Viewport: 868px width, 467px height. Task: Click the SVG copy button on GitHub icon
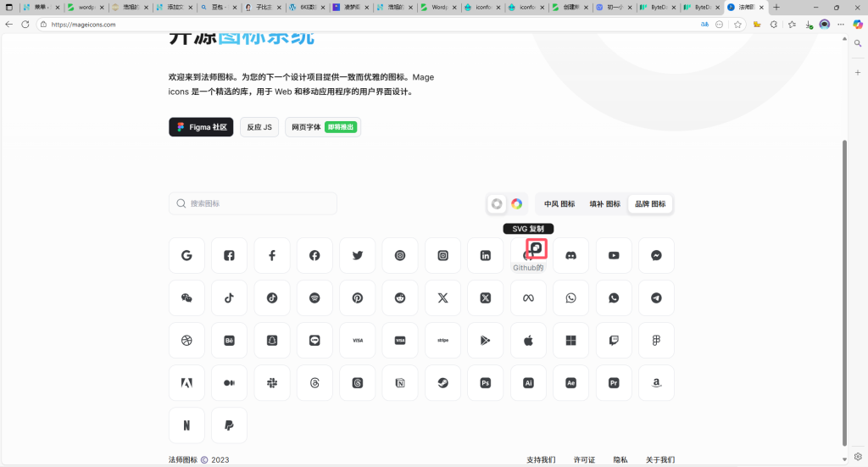pyautogui.click(x=536, y=248)
